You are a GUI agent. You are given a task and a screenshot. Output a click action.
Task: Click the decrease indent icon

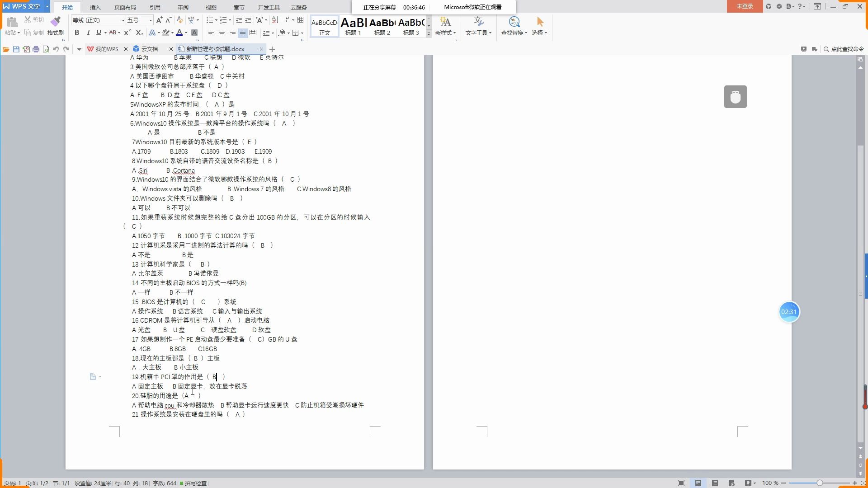click(239, 20)
